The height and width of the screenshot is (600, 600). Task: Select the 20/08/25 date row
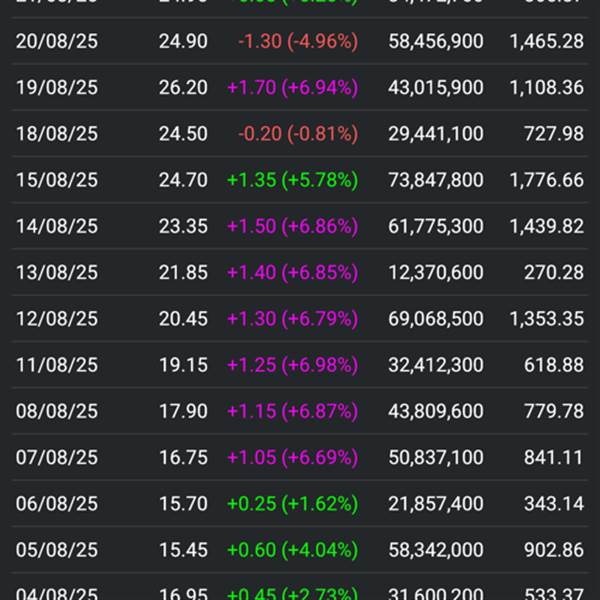tap(57, 41)
